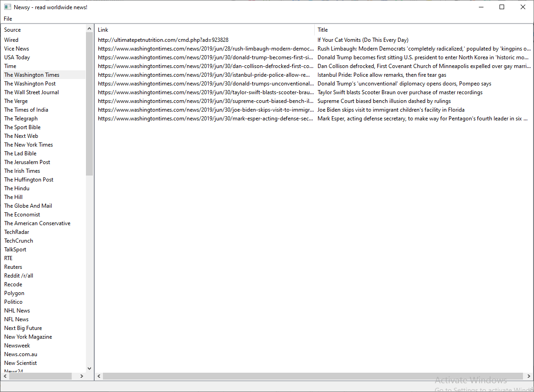Select Polygon source

14,294
